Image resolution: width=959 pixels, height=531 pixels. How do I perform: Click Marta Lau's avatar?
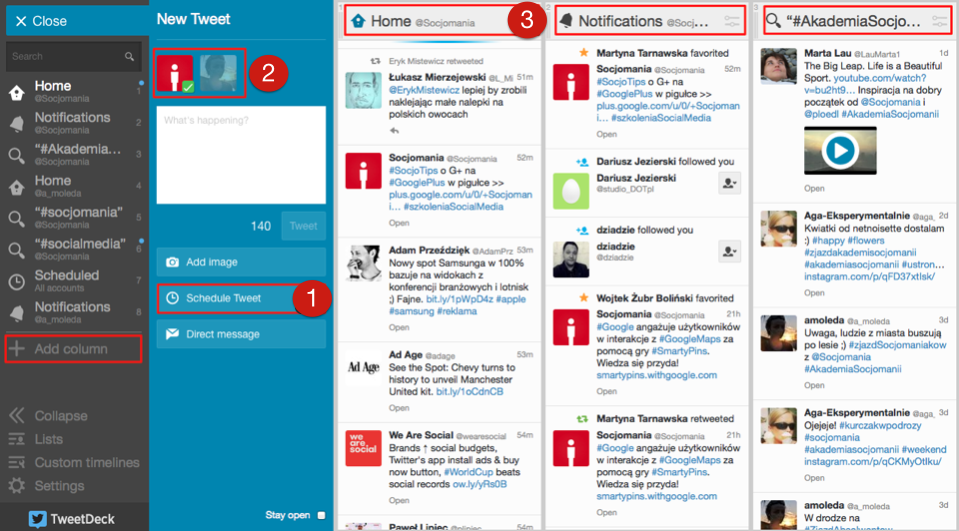coord(779,66)
